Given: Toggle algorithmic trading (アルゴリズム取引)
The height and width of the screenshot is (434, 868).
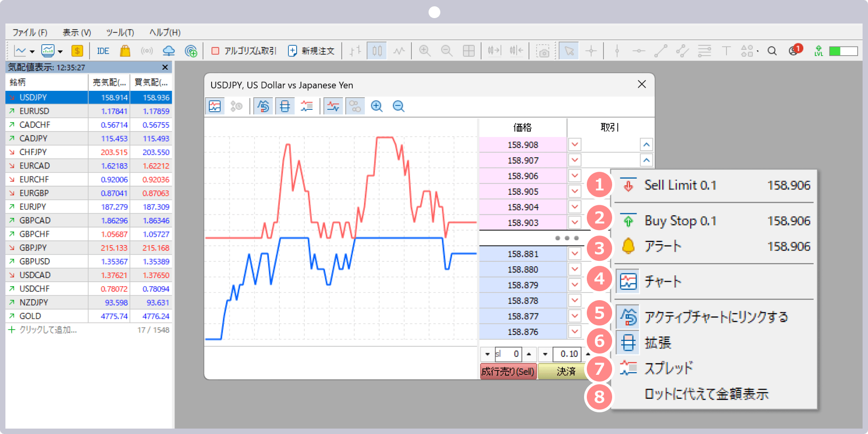Looking at the screenshot, I should (244, 51).
